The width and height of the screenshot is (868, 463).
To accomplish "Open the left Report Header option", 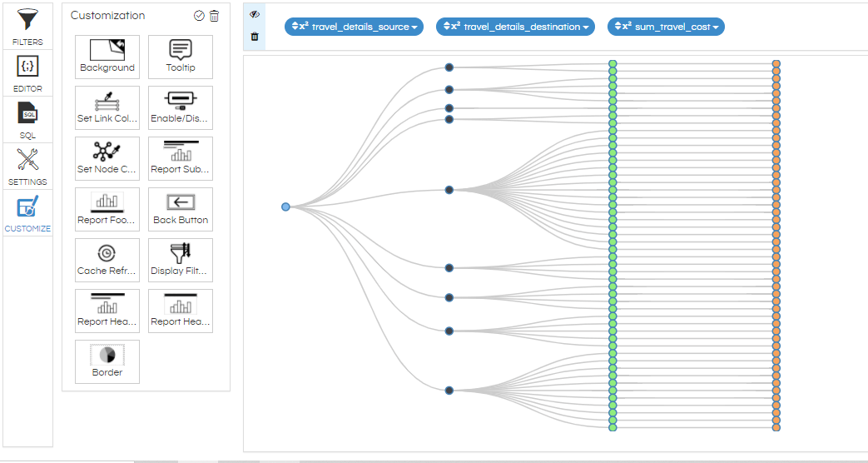I will 107,311.
